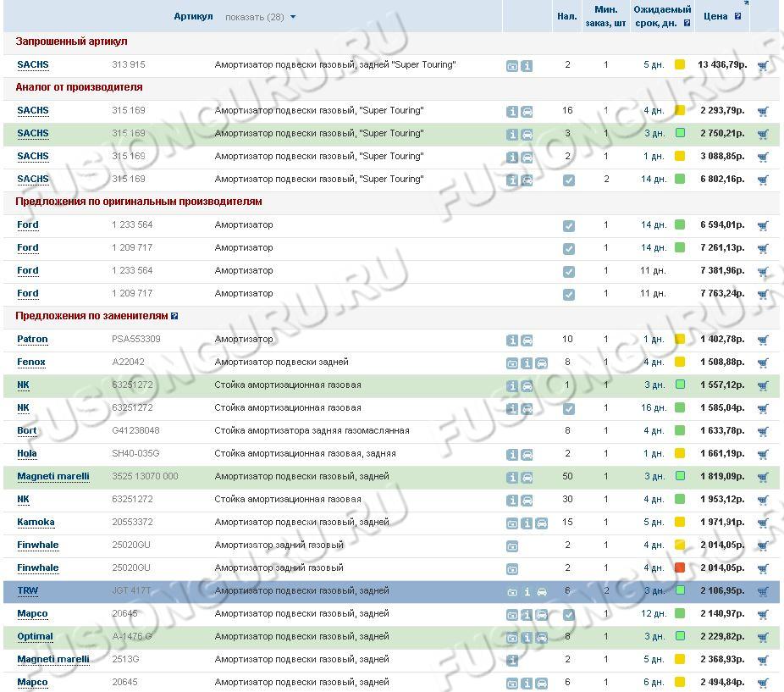784x692 pixels.
Task: Add Hola SH40-035G to cart
Action: tap(763, 454)
